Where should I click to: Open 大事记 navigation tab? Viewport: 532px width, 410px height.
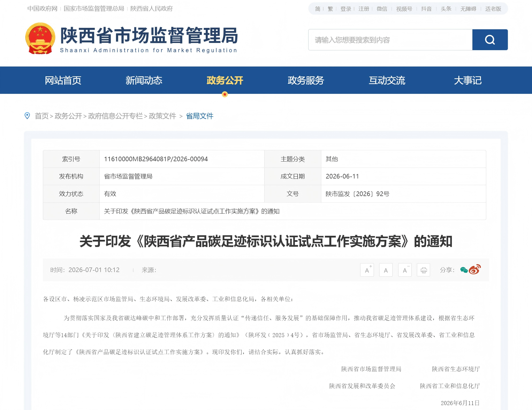(x=468, y=80)
